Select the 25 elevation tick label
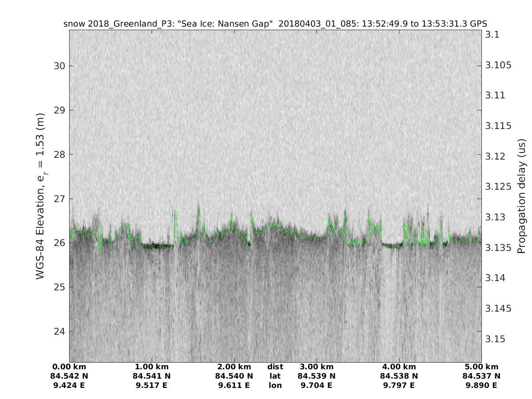The height and width of the screenshot is (399, 532). pyautogui.click(x=59, y=287)
